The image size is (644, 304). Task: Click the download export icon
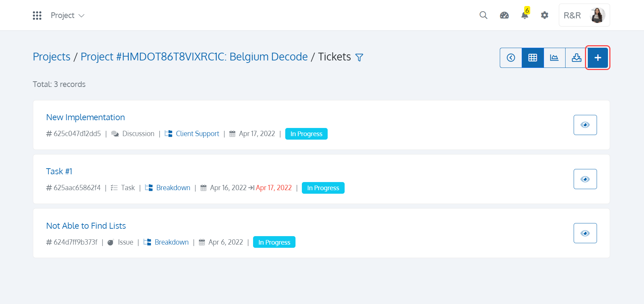(576, 58)
